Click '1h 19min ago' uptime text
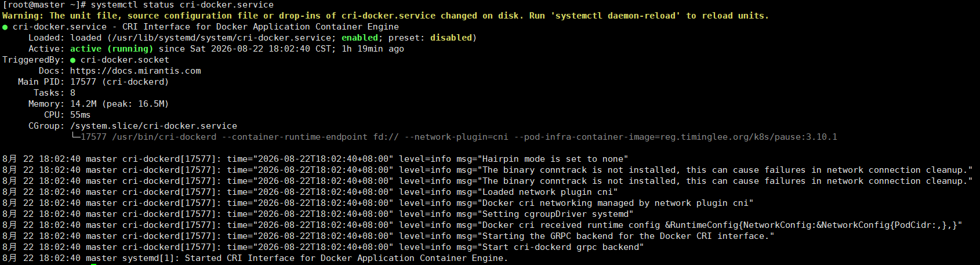 click(373, 49)
